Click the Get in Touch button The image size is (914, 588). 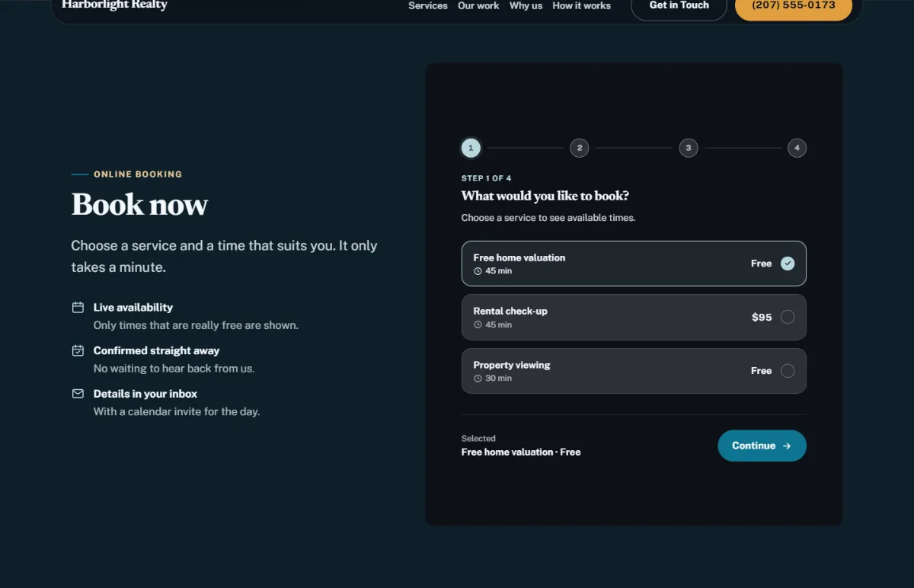679,6
